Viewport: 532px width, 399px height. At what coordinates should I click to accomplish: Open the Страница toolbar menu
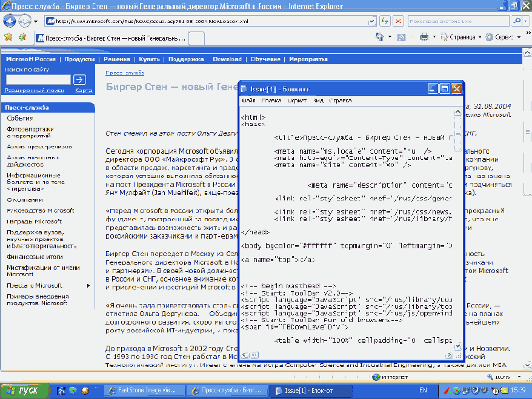coord(461,37)
